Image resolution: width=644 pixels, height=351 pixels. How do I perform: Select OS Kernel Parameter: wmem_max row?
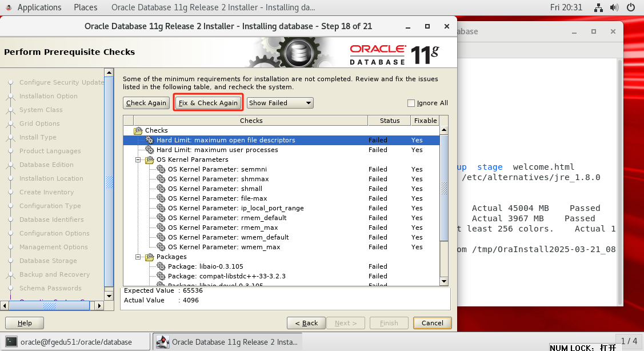(281, 247)
